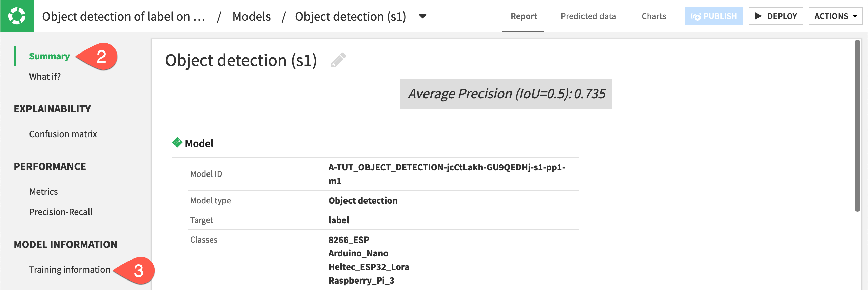
Task: Click the pencil icon to rename the model
Action: coord(339,60)
